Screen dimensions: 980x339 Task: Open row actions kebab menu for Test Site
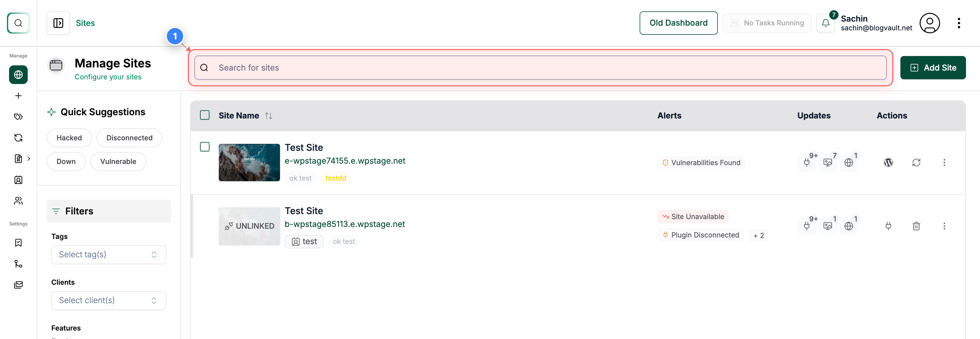(x=945, y=162)
